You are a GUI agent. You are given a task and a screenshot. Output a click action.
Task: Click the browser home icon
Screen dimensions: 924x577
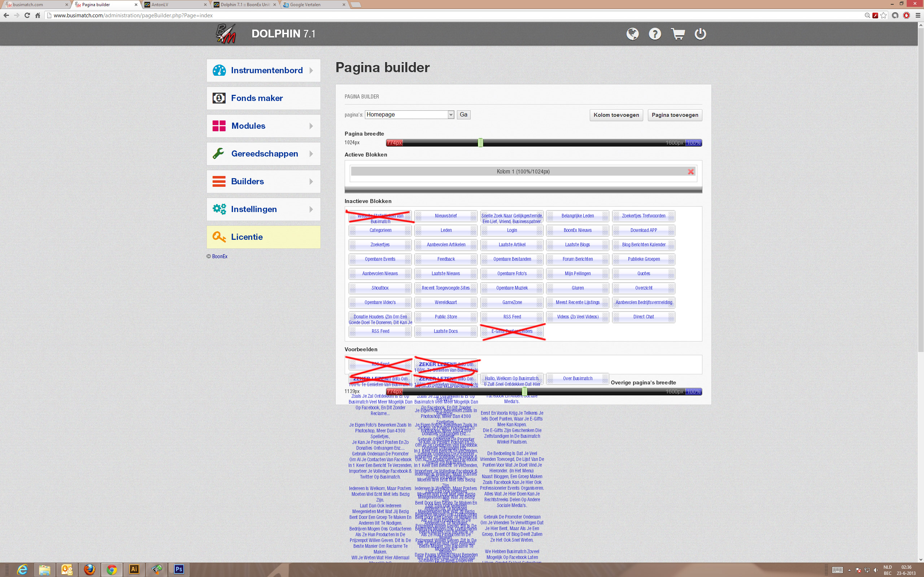tap(38, 15)
